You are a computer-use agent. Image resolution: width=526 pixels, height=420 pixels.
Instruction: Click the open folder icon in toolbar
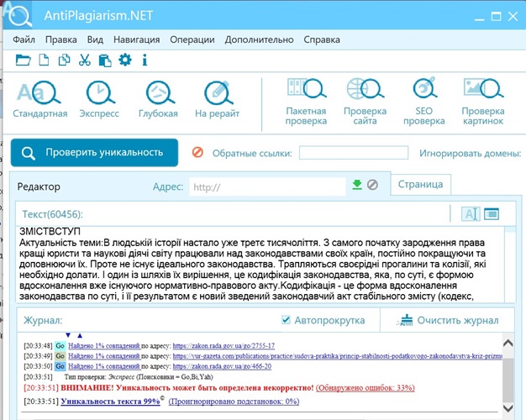point(24,60)
